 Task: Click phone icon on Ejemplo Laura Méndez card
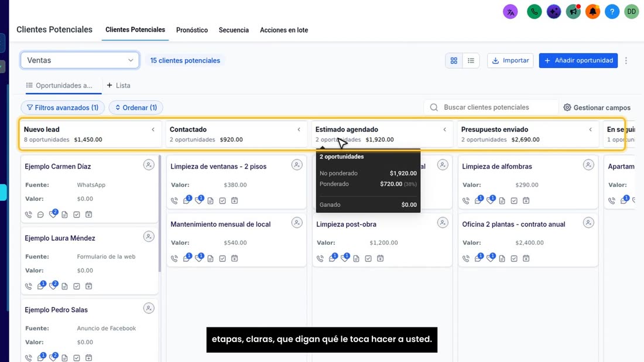(x=28, y=286)
